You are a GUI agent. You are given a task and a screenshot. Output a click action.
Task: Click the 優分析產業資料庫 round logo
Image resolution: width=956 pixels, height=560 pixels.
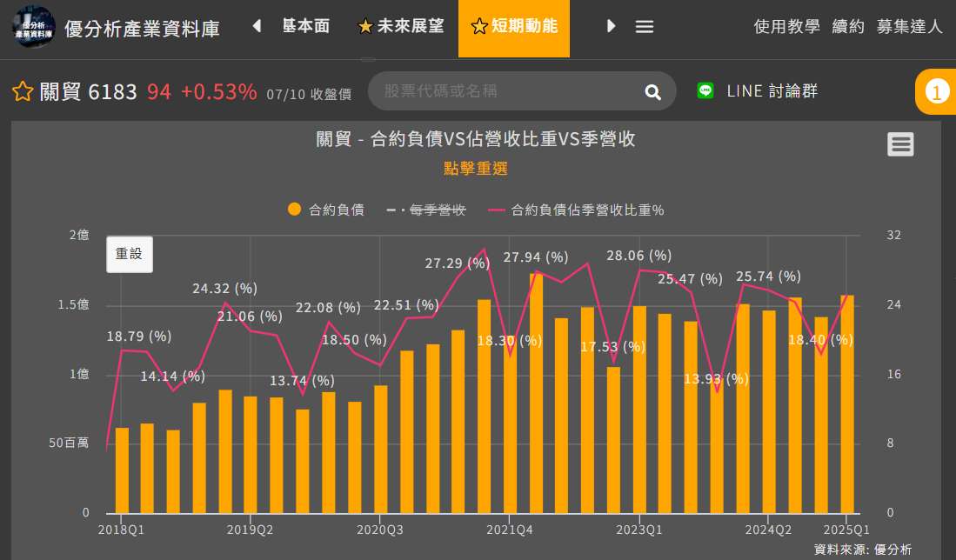[x=34, y=28]
